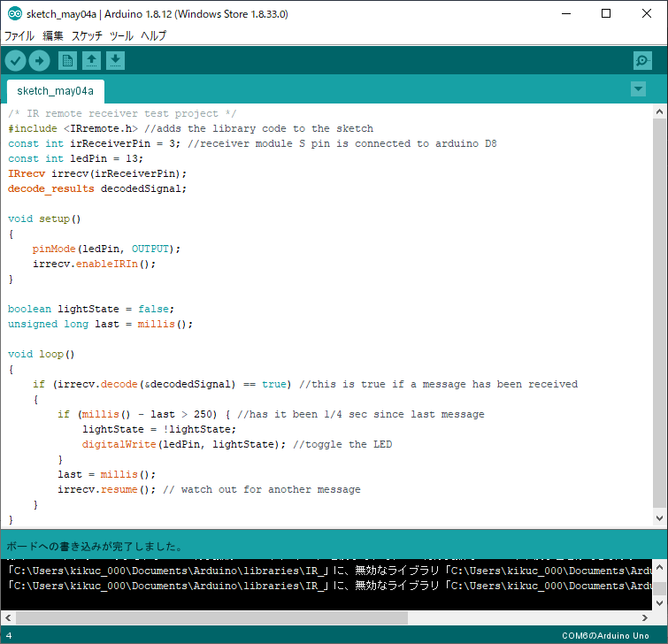Click the console scroll down arrow

coord(659,602)
